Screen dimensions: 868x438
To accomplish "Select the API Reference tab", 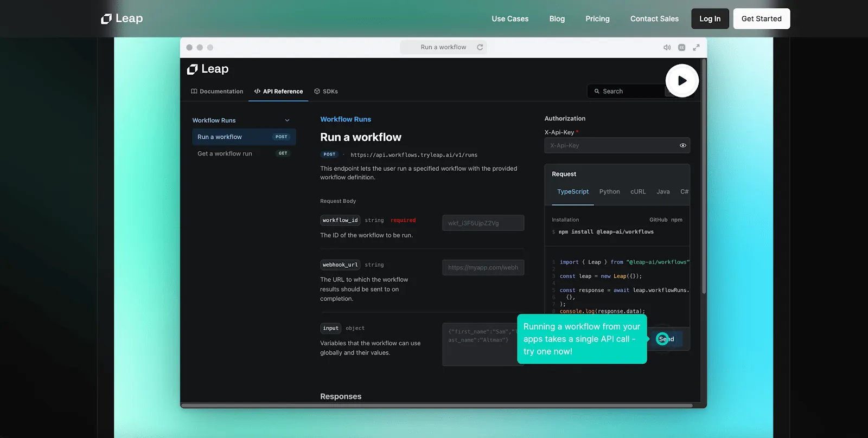I will pos(278,91).
